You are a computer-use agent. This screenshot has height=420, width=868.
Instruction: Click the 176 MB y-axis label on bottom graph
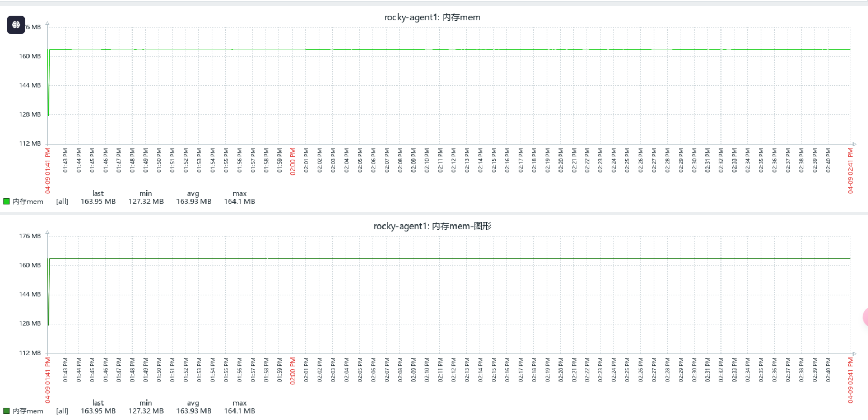(30, 236)
